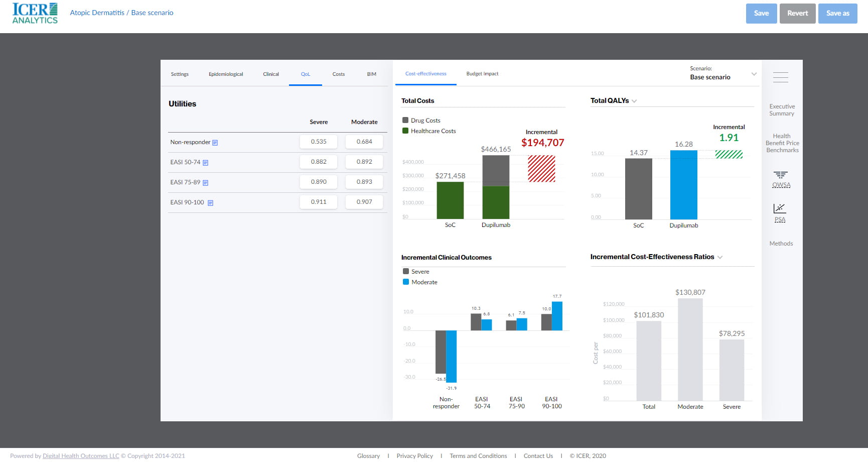Click the $466,165 Dupilumab total cost label
Screen dimensions: 868x464
[496, 149]
